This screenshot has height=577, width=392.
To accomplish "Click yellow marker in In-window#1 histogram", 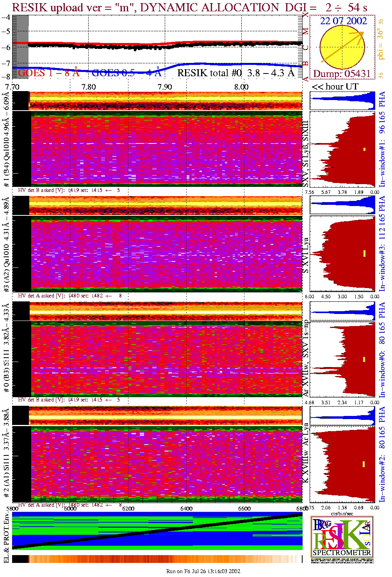I will (x=364, y=149).
